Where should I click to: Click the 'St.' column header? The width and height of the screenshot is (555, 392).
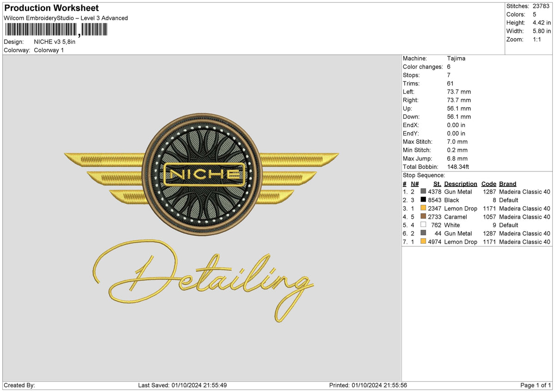point(437,184)
